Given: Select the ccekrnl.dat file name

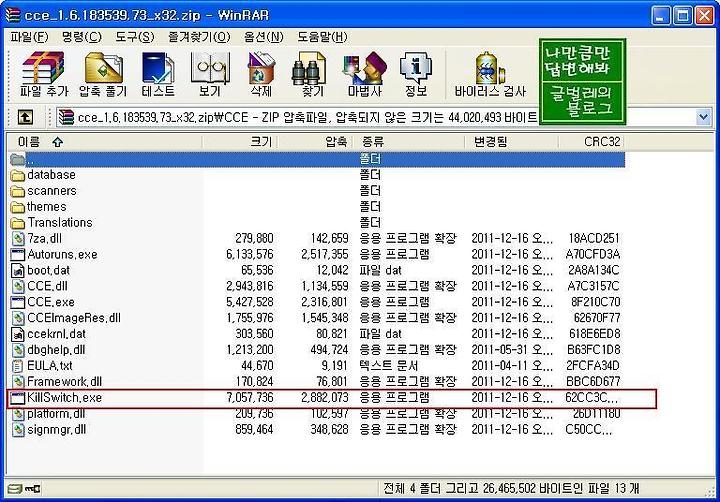Looking at the screenshot, I should (56, 334).
